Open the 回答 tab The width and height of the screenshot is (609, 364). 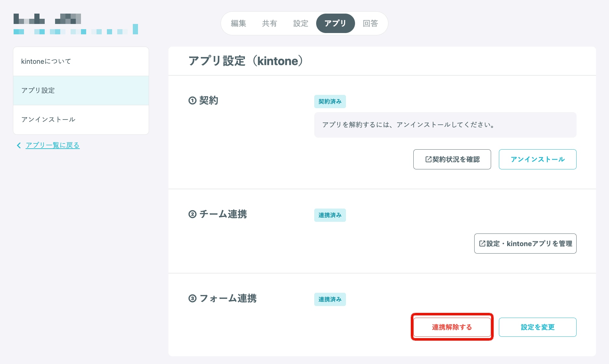(x=370, y=23)
